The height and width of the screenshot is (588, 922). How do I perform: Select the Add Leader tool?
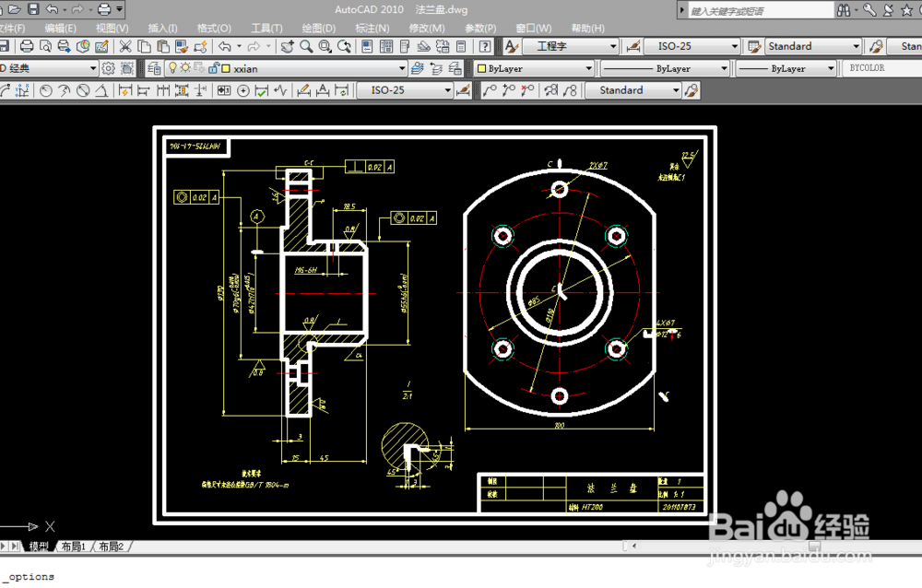point(509,90)
